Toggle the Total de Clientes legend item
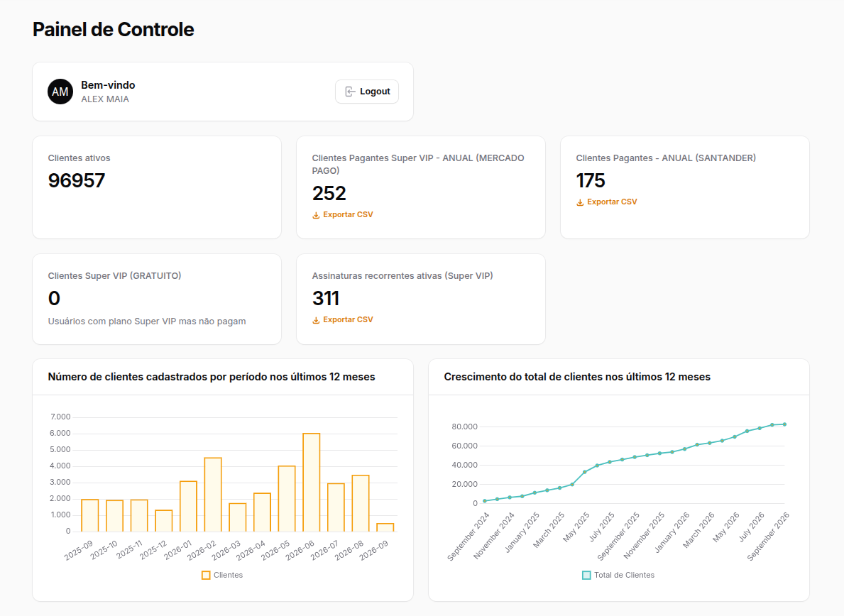 [x=618, y=575]
